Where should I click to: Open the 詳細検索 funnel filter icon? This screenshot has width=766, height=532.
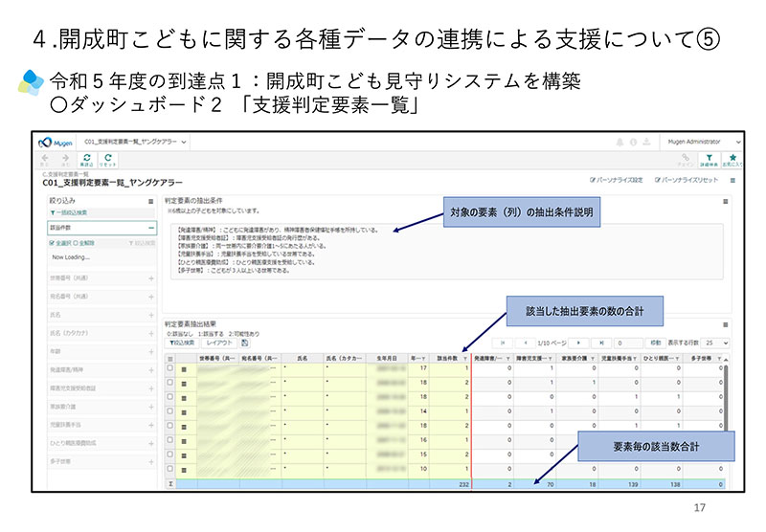click(709, 160)
